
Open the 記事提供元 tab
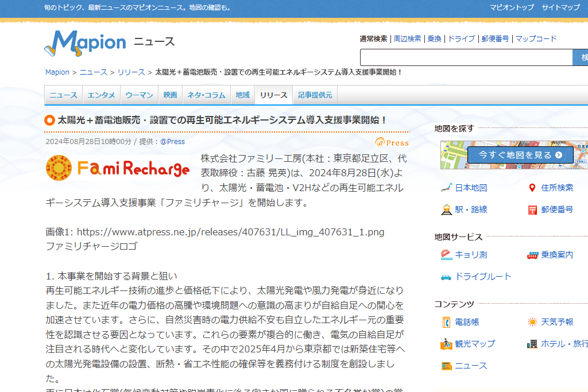tap(315, 95)
